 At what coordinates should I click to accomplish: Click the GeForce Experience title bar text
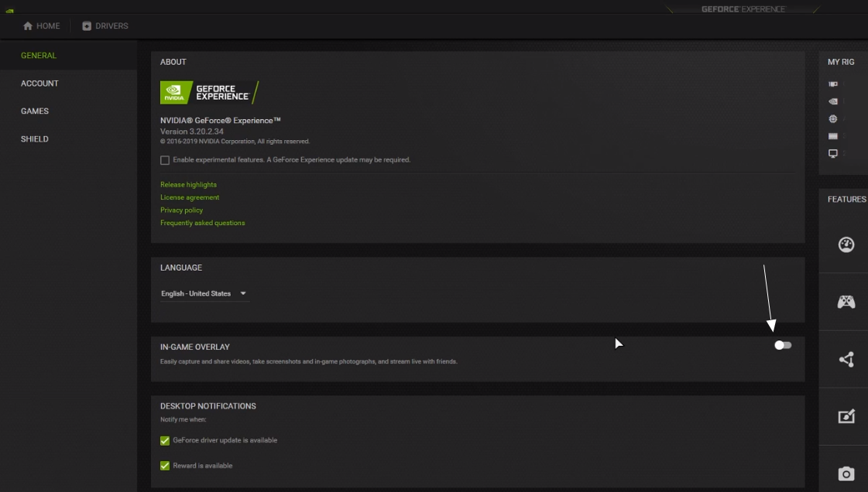(743, 9)
